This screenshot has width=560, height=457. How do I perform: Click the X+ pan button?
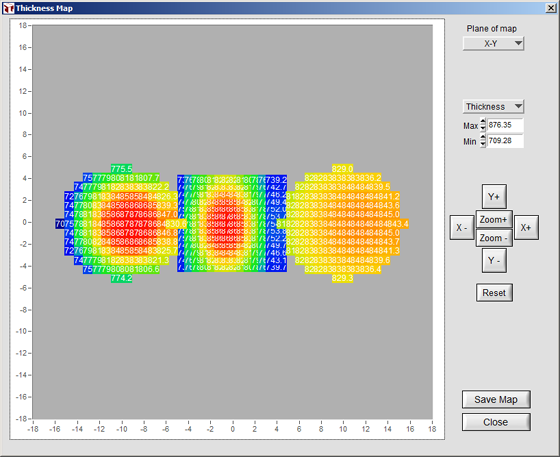(526, 227)
